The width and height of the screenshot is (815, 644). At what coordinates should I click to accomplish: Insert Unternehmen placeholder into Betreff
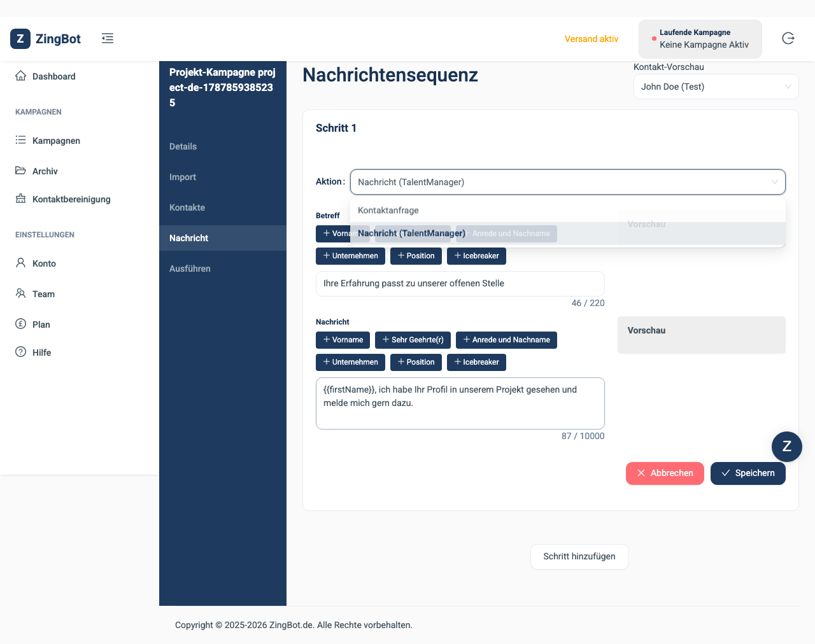pos(350,256)
